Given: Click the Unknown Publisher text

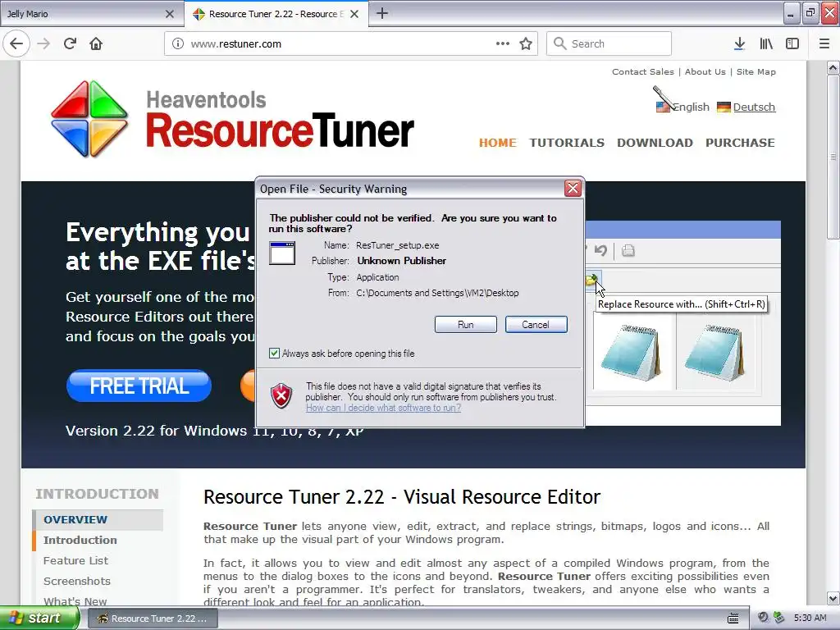Looking at the screenshot, I should tap(401, 261).
